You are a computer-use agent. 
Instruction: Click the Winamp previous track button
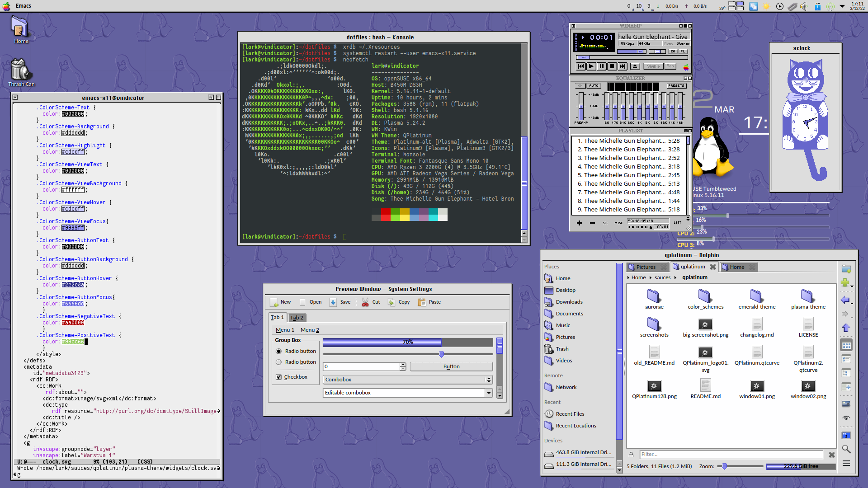click(x=580, y=66)
